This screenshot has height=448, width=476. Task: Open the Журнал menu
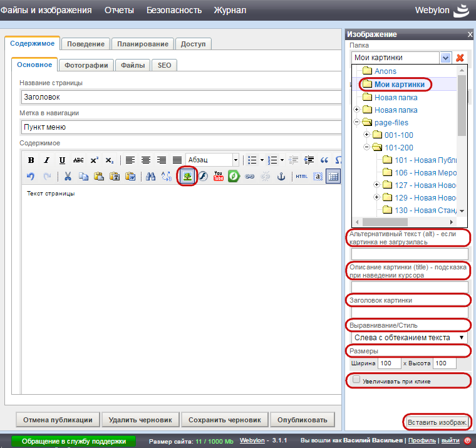pyautogui.click(x=230, y=10)
